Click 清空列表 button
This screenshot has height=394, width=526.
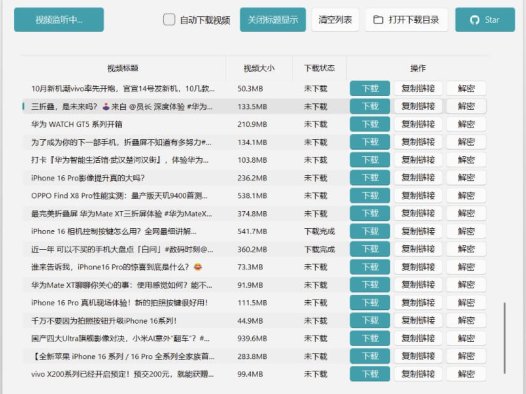[x=335, y=20]
